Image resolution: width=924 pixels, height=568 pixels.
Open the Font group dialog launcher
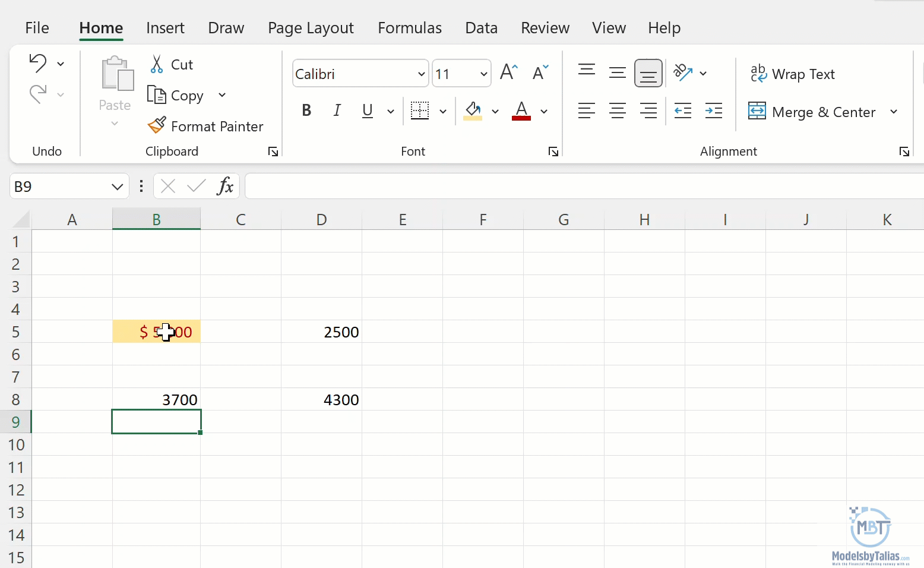click(x=553, y=152)
